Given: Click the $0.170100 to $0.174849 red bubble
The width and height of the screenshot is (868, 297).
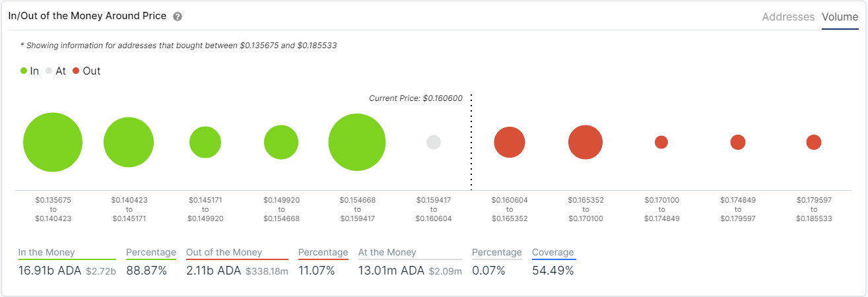Looking at the screenshot, I should (x=661, y=142).
